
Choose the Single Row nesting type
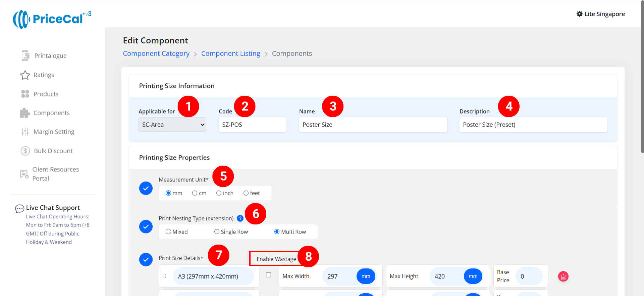pos(217,232)
